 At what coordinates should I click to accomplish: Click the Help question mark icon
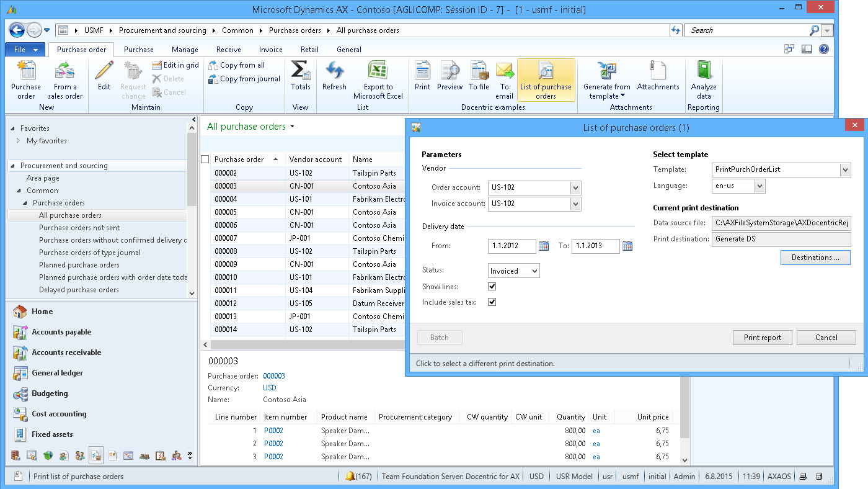(x=824, y=49)
